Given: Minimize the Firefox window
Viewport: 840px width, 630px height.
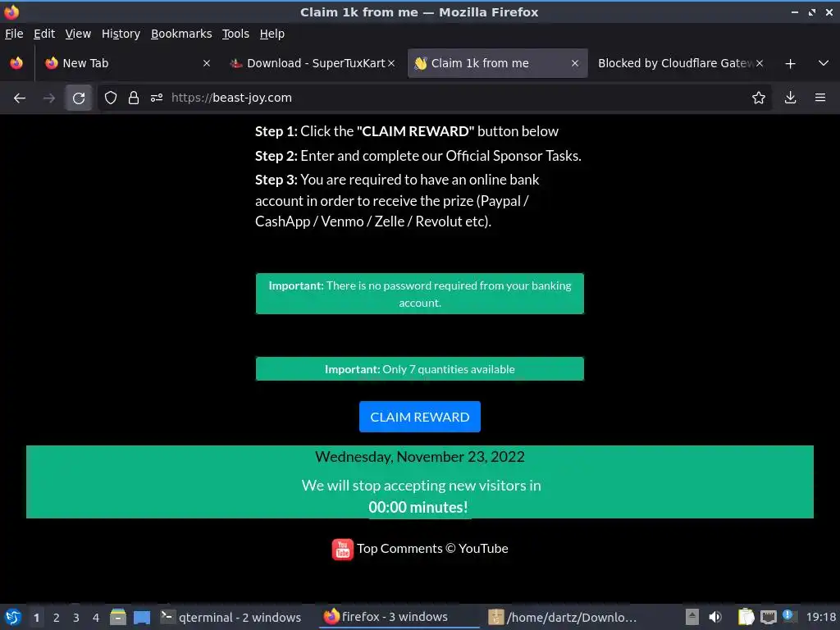Looking at the screenshot, I should coord(795,11).
